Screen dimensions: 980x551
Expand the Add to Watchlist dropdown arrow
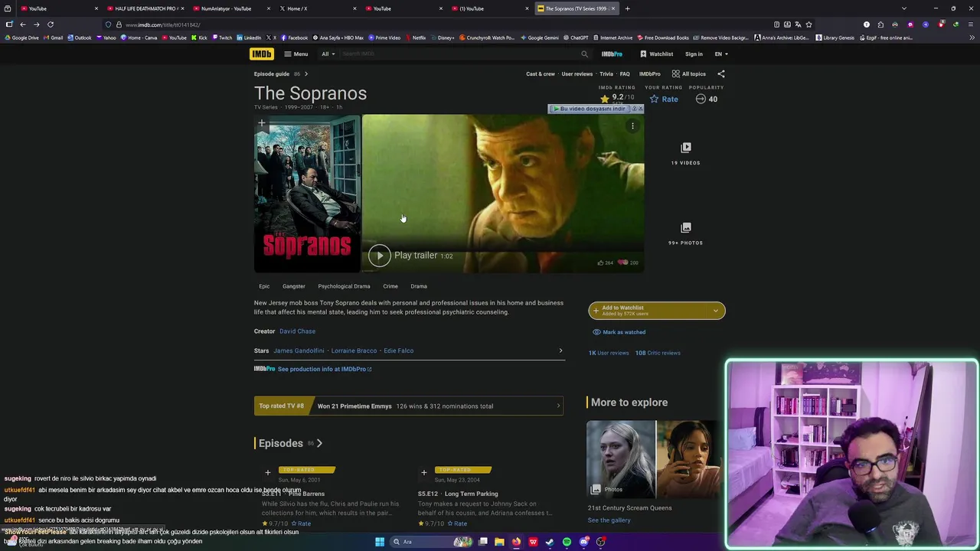(x=716, y=311)
